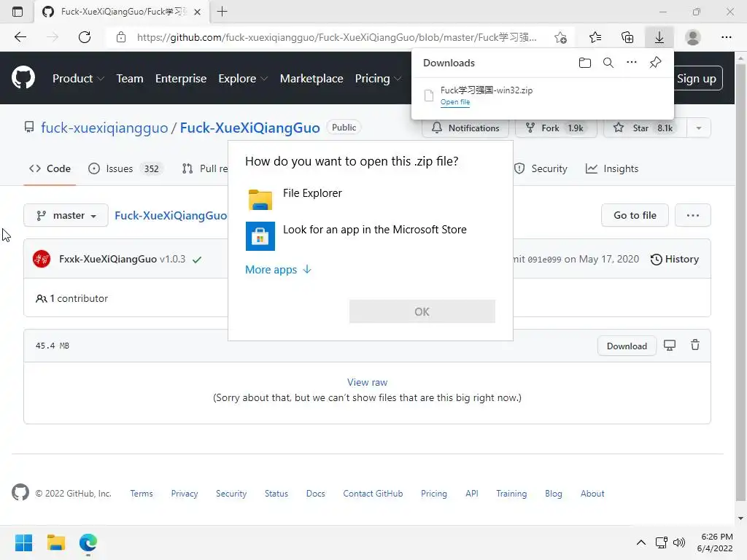This screenshot has width=747, height=560.
Task: Click Microsoft Edge in the taskbar
Action: (x=88, y=542)
